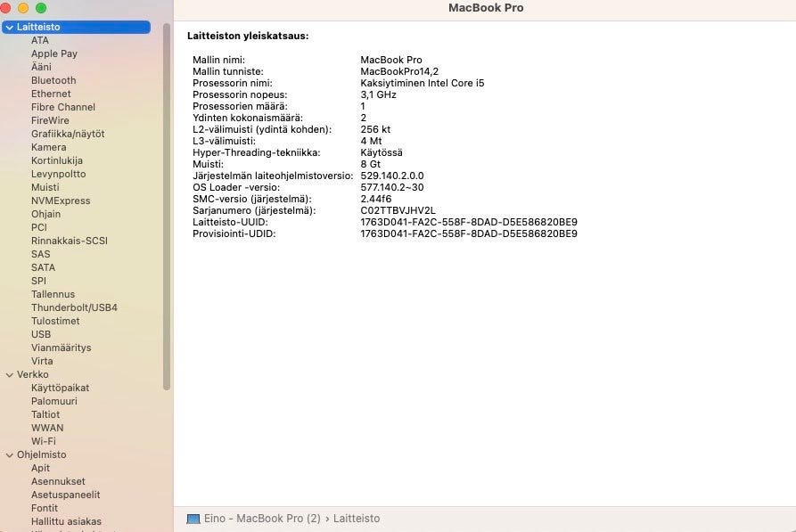Viewport: 796px width, 532px height.
Task: Open the PCI entry
Action: pyautogui.click(x=38, y=227)
